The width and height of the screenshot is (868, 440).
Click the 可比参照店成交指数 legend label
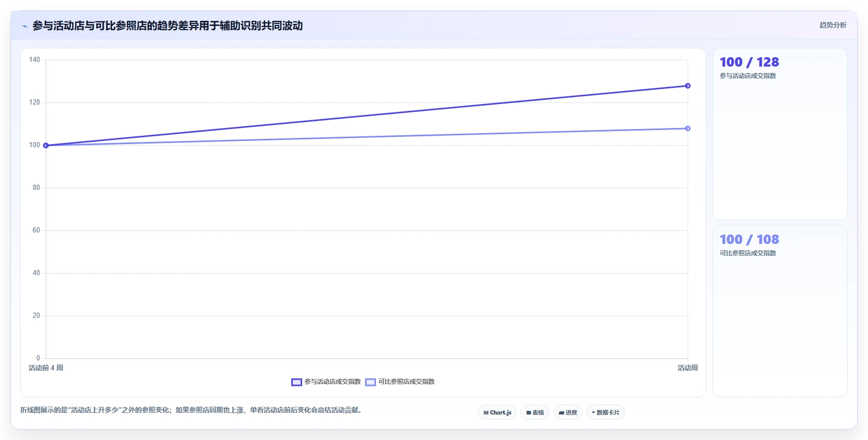(406, 382)
